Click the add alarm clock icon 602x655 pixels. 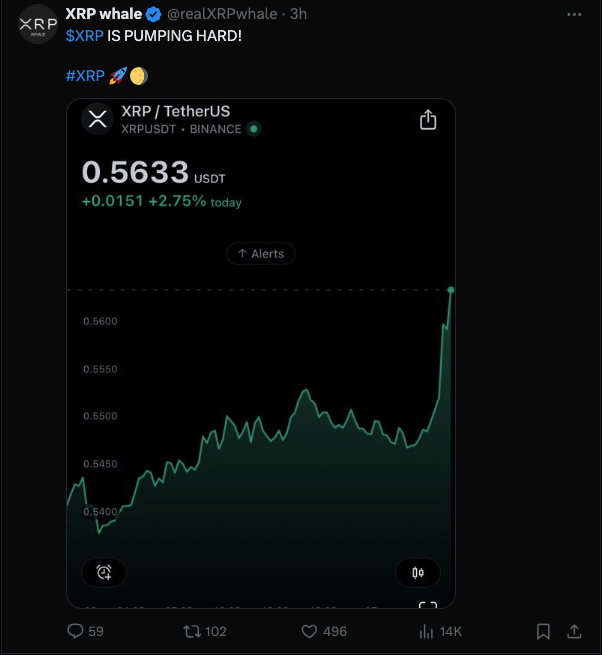(104, 572)
